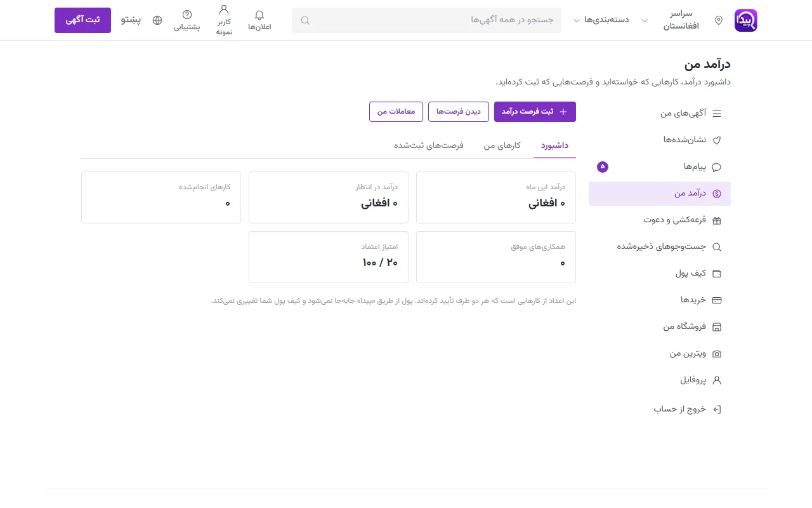
Task: Switch to the داشبورد tab
Action: coord(554,145)
